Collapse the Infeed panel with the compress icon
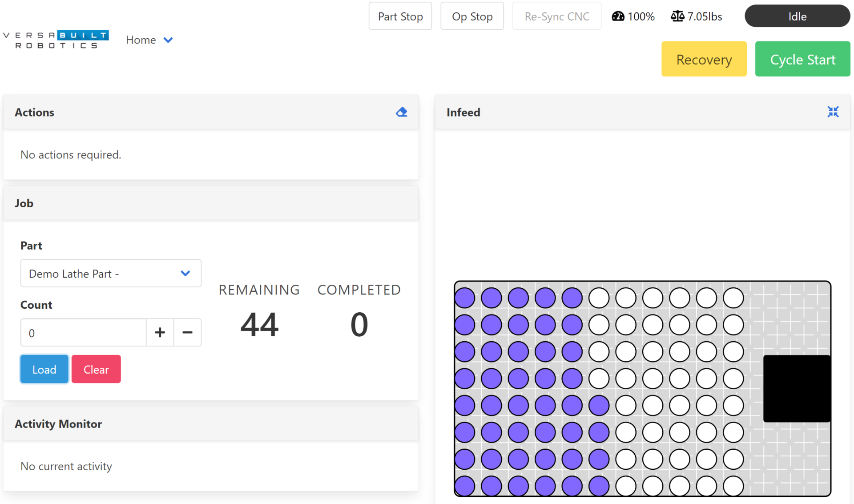Screen dimensions: 854x504 (x=833, y=112)
